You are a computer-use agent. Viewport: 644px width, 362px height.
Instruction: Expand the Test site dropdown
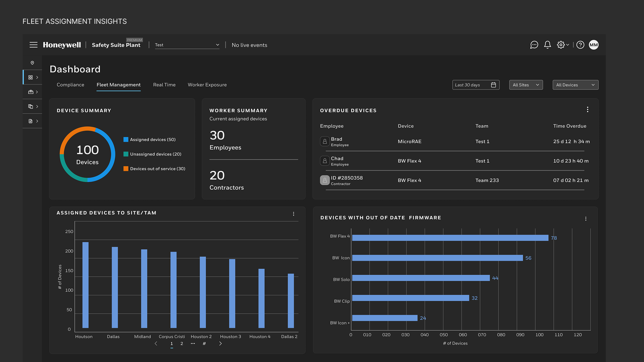point(187,45)
